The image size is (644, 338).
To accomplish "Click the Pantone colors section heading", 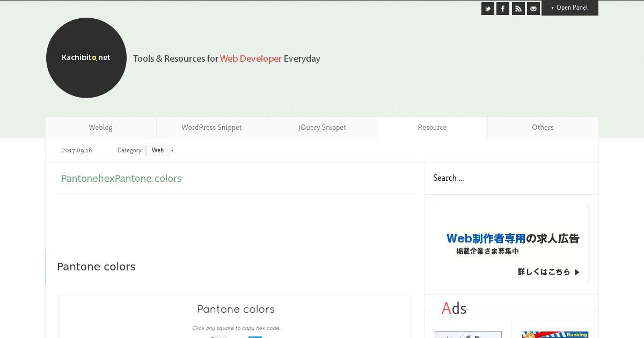I will [x=96, y=267].
